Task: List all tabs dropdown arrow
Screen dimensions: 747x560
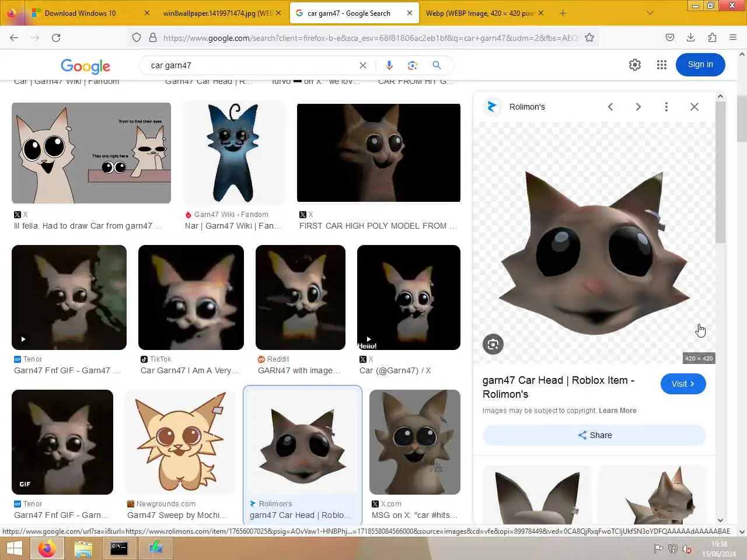Action: 650,13
